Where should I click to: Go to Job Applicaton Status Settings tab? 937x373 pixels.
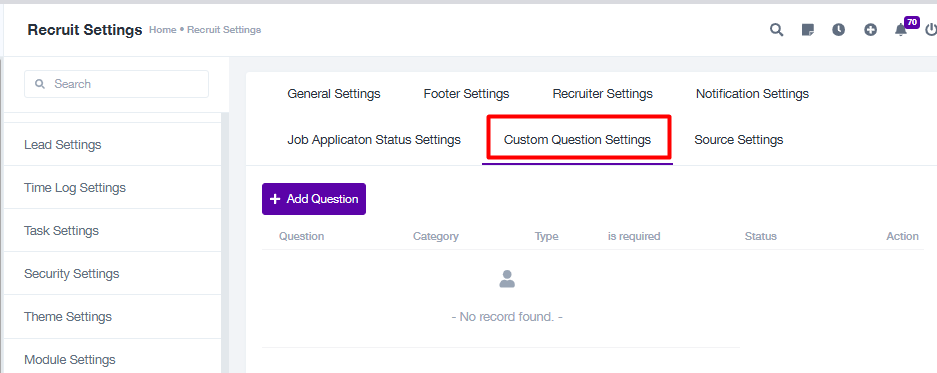(374, 140)
